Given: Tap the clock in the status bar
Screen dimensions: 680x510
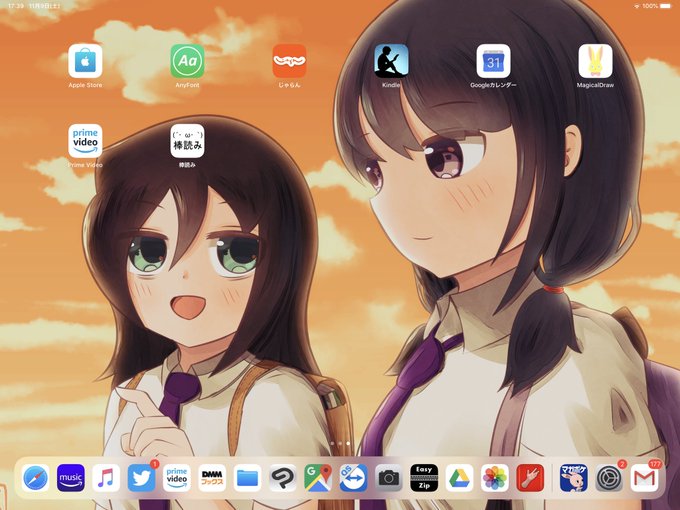Looking at the screenshot, I should 15,6.
